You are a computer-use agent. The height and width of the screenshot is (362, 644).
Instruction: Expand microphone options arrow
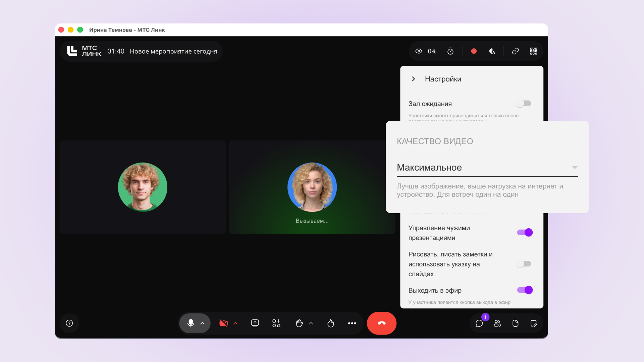(202, 323)
